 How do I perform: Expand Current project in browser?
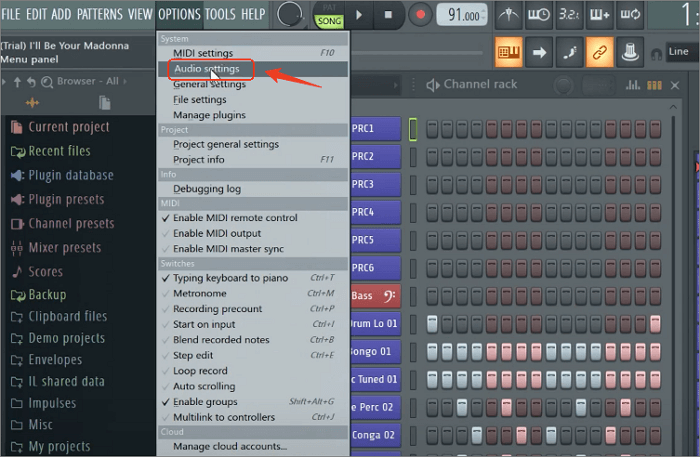[x=60, y=127]
